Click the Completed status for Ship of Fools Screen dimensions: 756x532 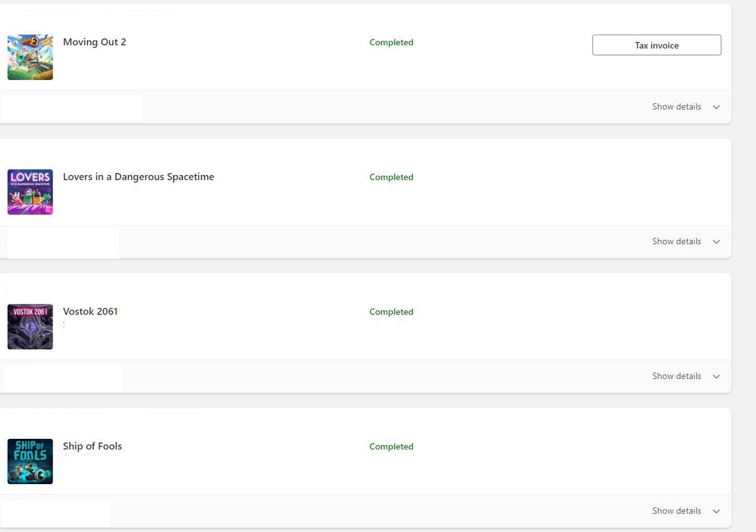(x=391, y=447)
